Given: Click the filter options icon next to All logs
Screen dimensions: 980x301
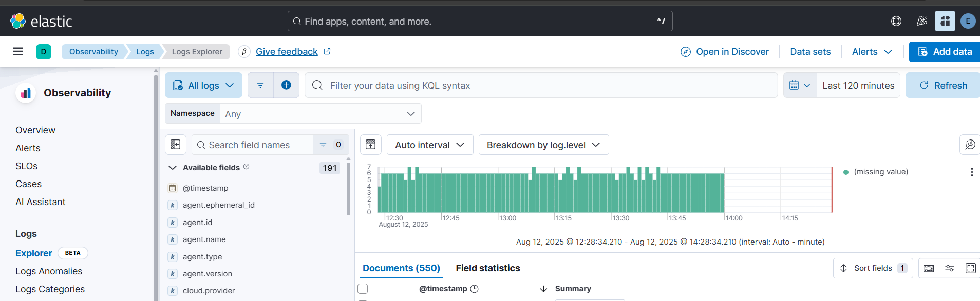Looking at the screenshot, I should coord(260,85).
